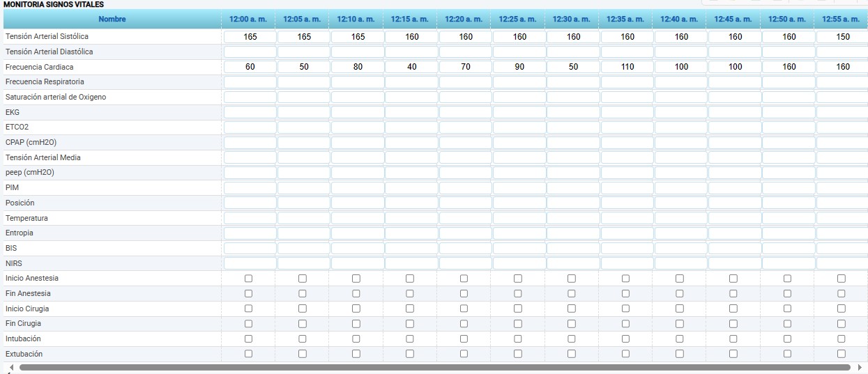Select the MONITORIA SIGNOS VITALES heading

click(54, 4)
